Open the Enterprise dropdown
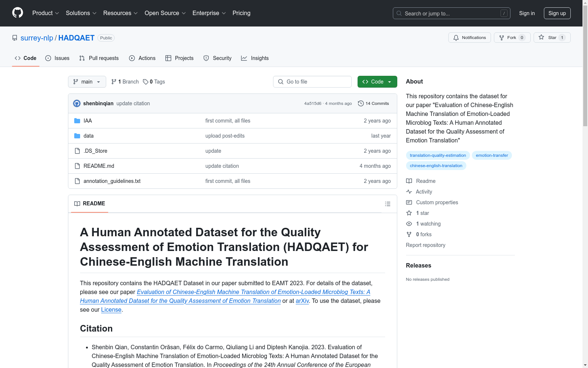 tap(209, 13)
